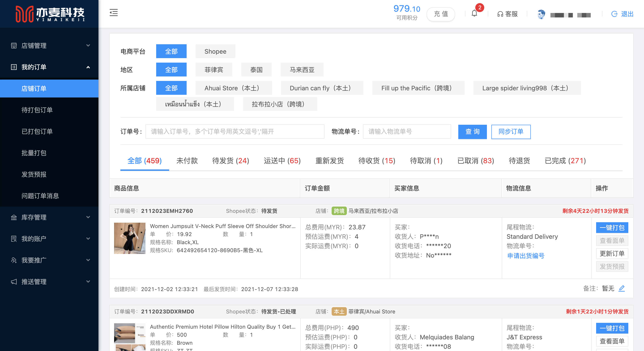Filter by Durian can fly shop
The image size is (644, 351).
pos(322,88)
